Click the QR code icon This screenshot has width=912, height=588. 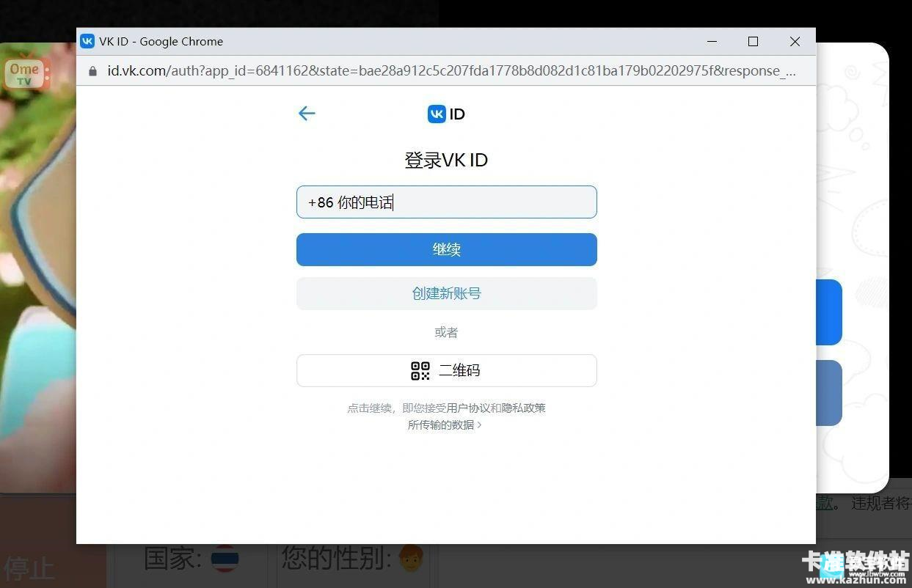pyautogui.click(x=420, y=371)
